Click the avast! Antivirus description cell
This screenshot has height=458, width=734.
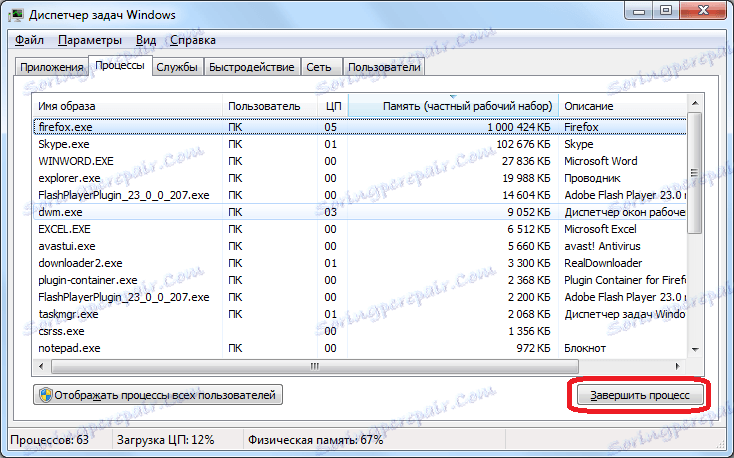[602, 246]
